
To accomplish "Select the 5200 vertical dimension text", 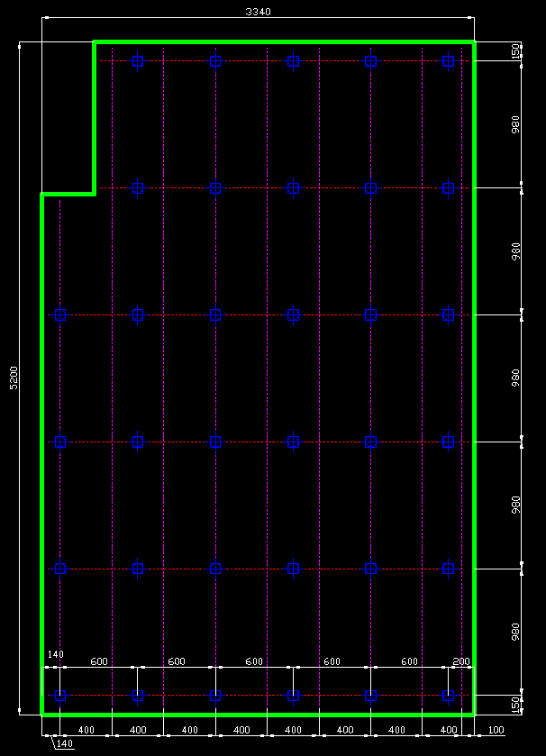I will [x=14, y=378].
